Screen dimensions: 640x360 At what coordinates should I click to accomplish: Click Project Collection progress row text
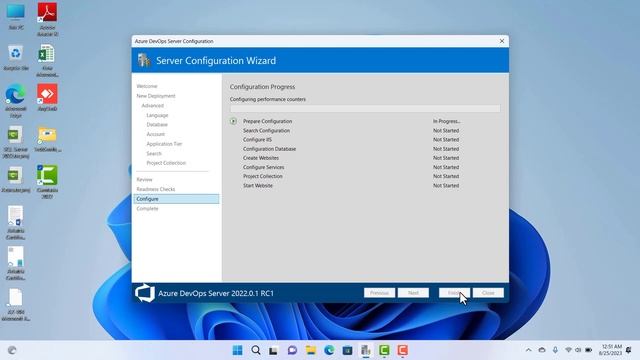pyautogui.click(x=262, y=176)
